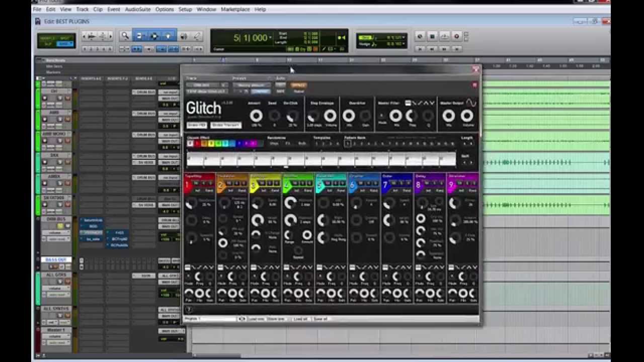Open the AudioSuite menu
The width and height of the screenshot is (644, 362).
[x=137, y=9]
